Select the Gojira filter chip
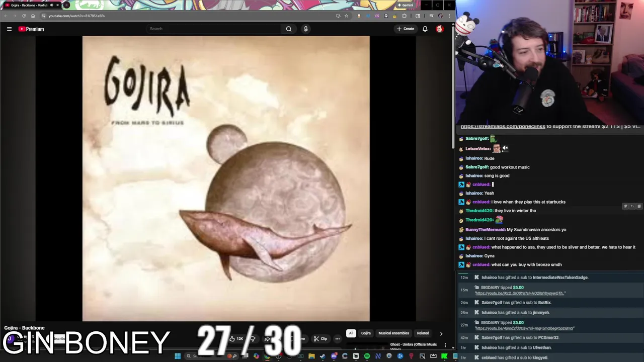The image size is (644, 362). [x=366, y=333]
